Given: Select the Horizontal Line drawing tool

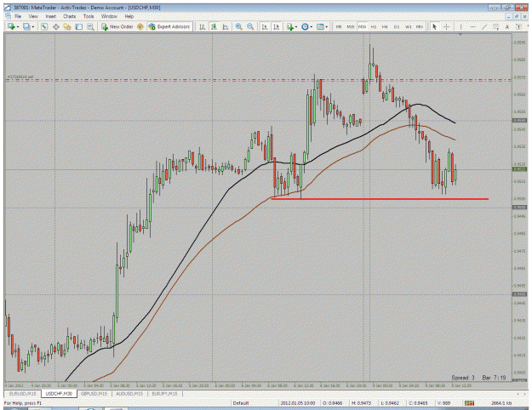Looking at the screenshot, I should (x=473, y=26).
